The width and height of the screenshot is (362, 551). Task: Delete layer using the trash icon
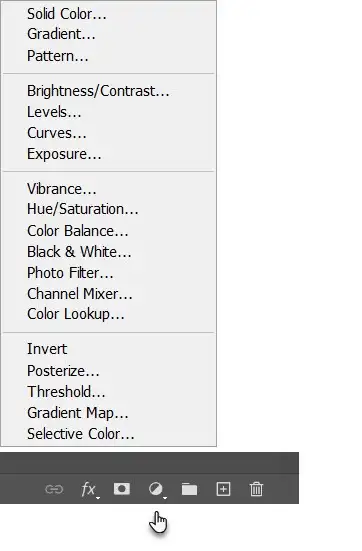(x=256, y=489)
